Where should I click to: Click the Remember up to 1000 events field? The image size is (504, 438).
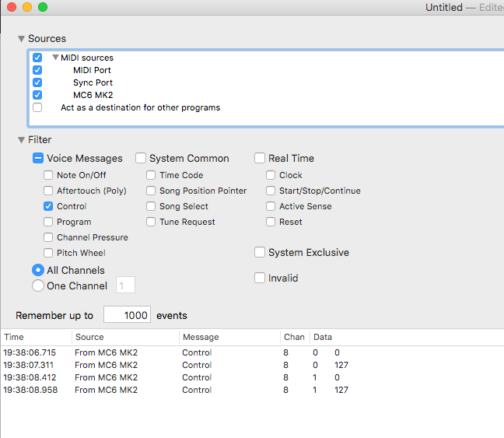click(x=127, y=314)
